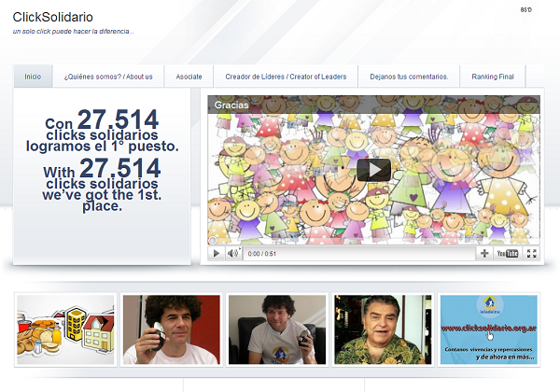The height and width of the screenshot is (392, 560).
Task: Go to ¿Quiénes somos? / About us tab
Action: click(108, 77)
